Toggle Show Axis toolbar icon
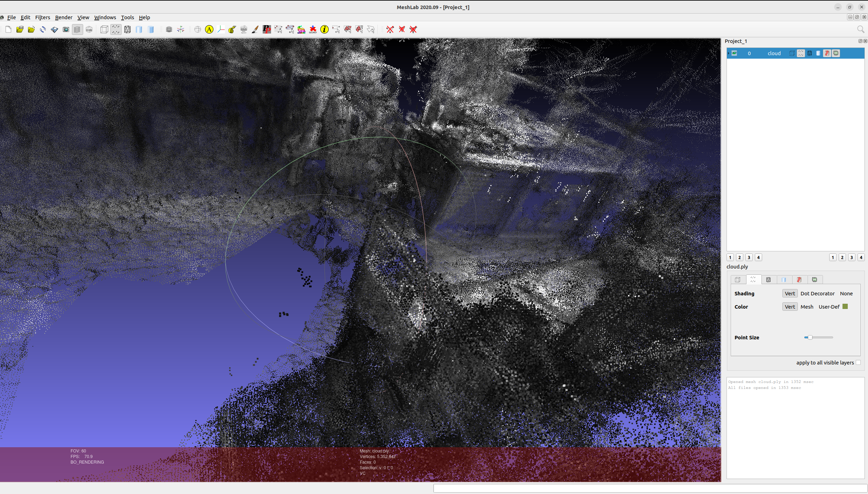 click(181, 30)
